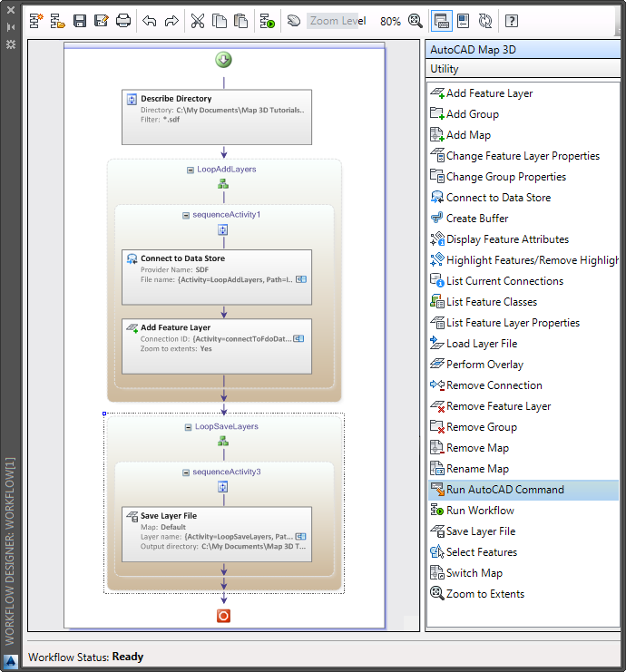This screenshot has width=626, height=672.
Task: Open binding icon beside Save Layer File Layer name
Action: pyautogui.click(x=301, y=537)
